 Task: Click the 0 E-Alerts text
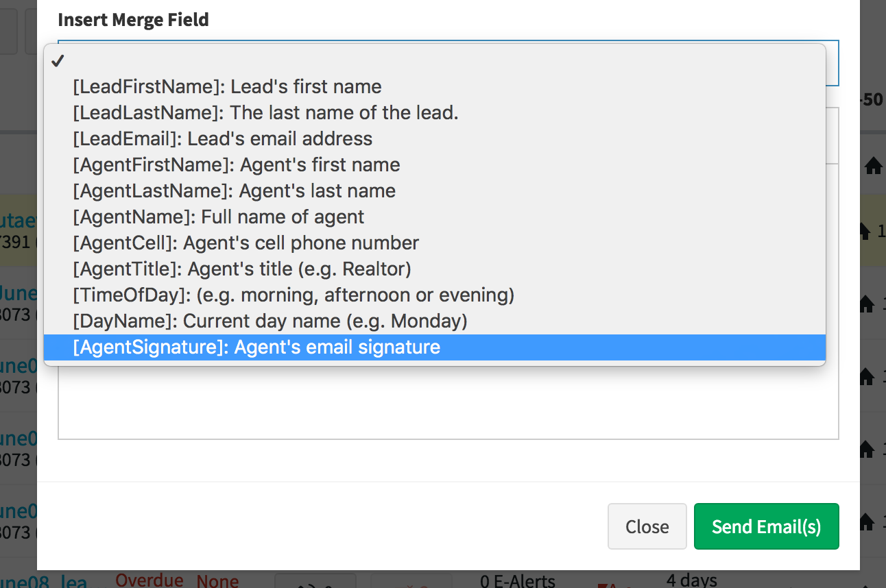[x=518, y=582]
